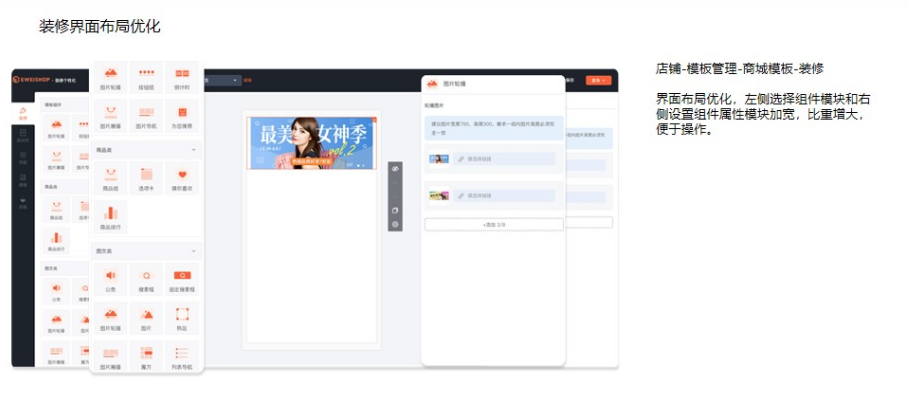Screen dimensions: 914x420
Task: Collapse the 图文类 section chevron in enlarged panel
Action: [194, 251]
